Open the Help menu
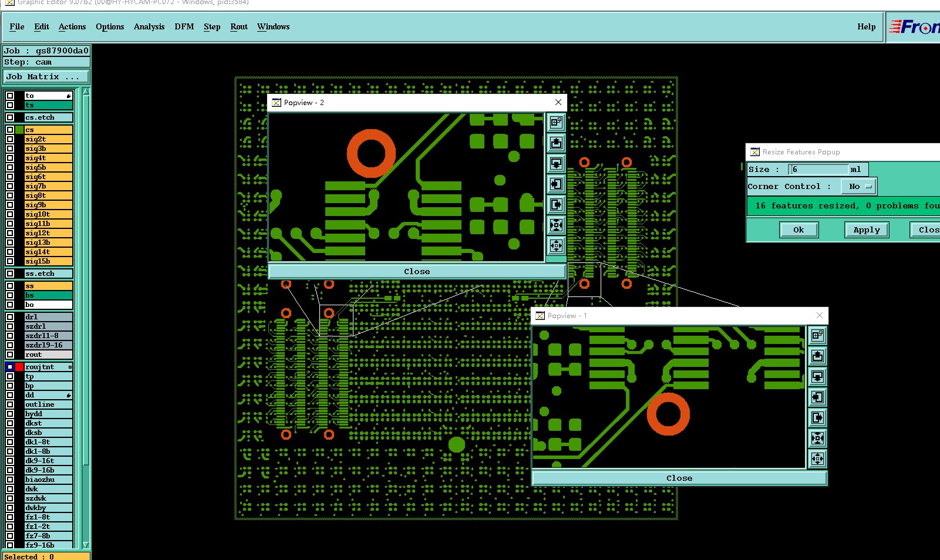The height and width of the screenshot is (560, 940). [866, 27]
